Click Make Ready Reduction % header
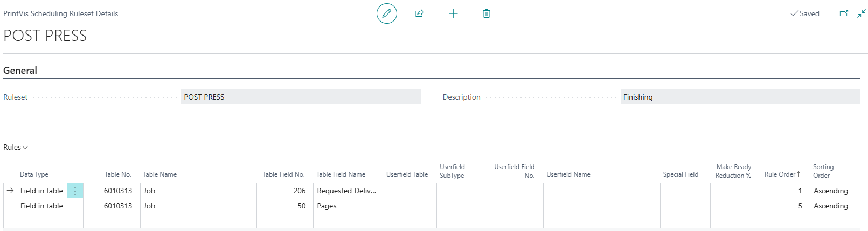The width and height of the screenshot is (868, 231). tap(733, 171)
